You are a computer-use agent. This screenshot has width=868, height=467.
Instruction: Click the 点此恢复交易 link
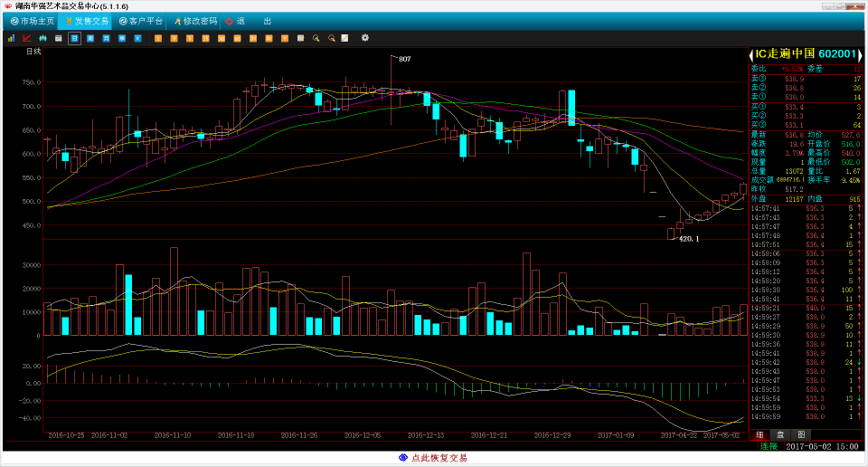click(x=433, y=458)
